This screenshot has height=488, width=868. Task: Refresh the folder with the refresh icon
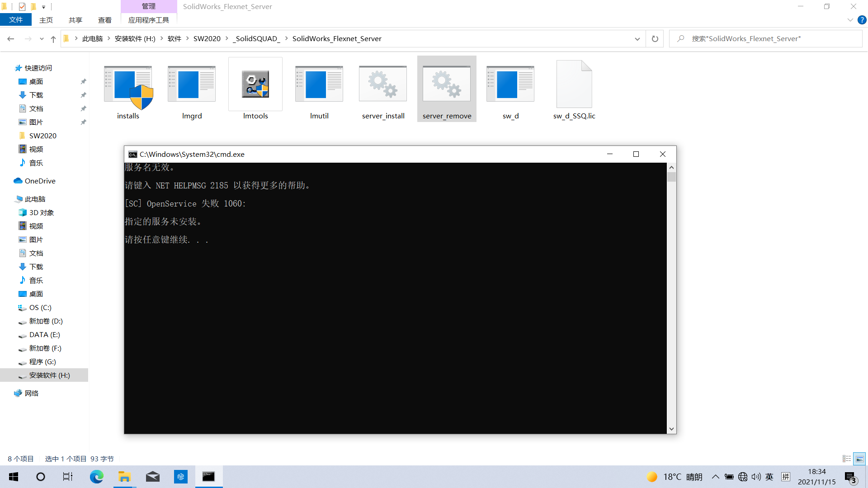coord(654,38)
